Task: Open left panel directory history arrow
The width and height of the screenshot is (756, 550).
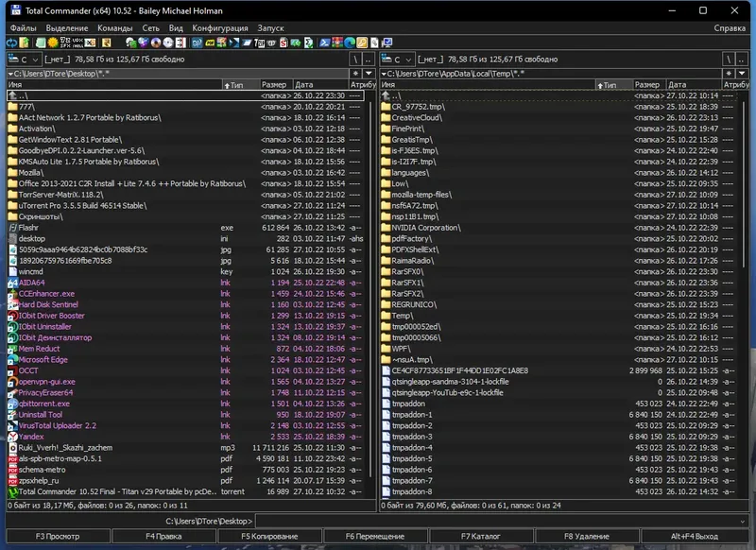Action: [367, 73]
